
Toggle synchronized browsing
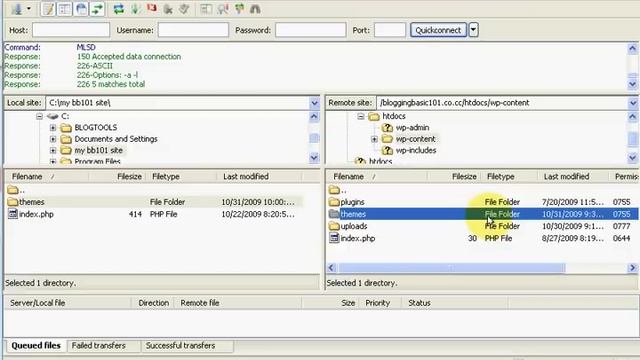click(239, 9)
